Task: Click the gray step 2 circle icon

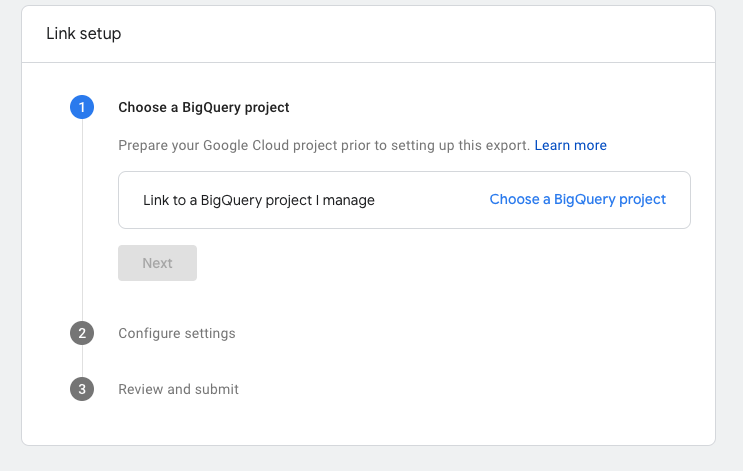Action: [82, 333]
